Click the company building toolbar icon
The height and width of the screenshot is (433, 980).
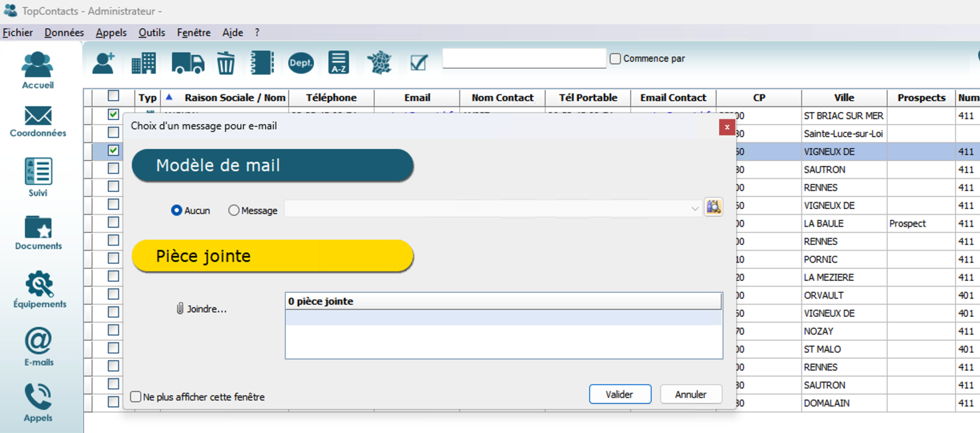point(144,63)
